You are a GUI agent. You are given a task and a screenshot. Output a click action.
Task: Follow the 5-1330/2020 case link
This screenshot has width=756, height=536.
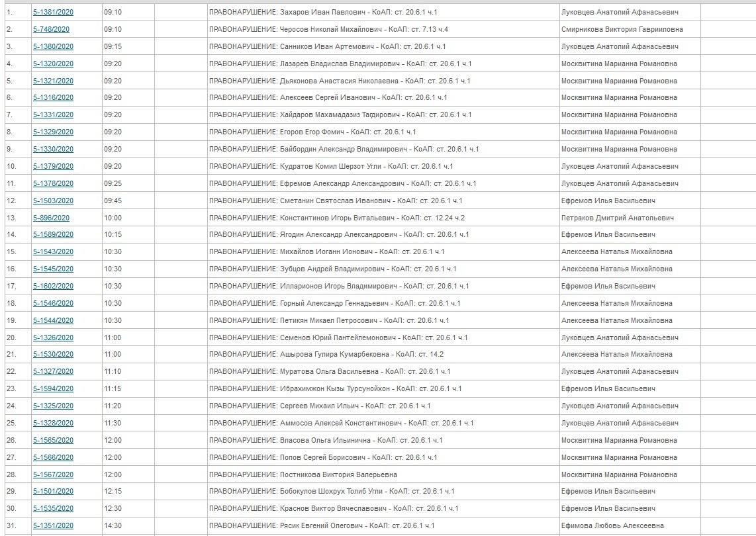[x=53, y=149]
